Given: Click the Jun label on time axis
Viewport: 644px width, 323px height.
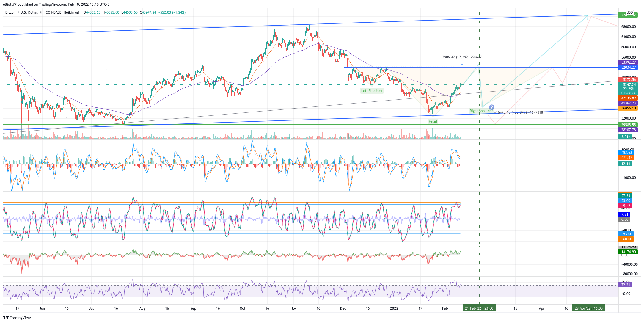Looking at the screenshot, I should click(x=42, y=308).
